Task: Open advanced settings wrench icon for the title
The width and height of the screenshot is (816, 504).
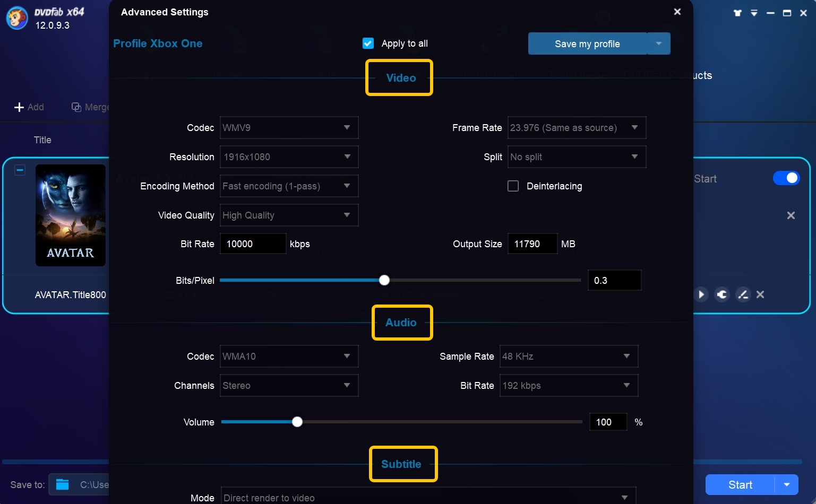Action: (x=722, y=294)
